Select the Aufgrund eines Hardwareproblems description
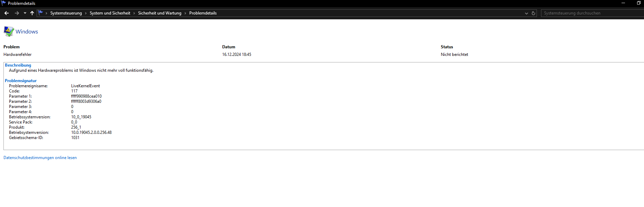Screen dimensions: 644x207 tap(81, 70)
